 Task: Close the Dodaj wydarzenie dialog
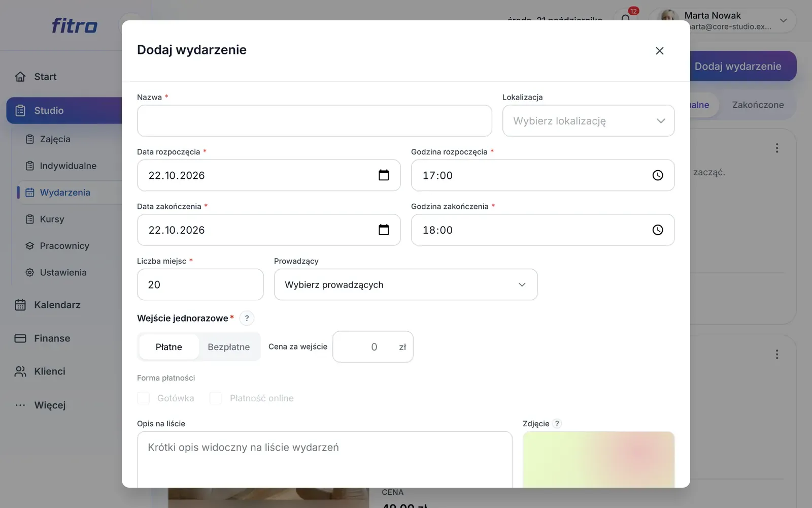(659, 51)
